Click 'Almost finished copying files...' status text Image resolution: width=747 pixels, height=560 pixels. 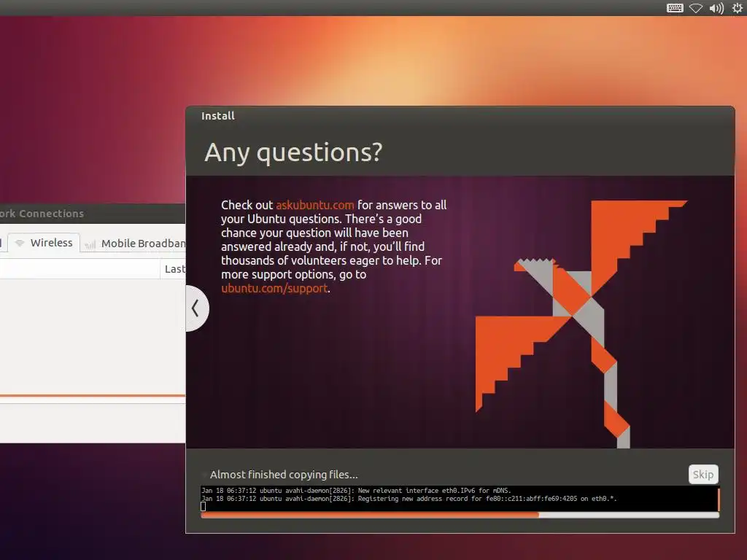click(x=284, y=475)
